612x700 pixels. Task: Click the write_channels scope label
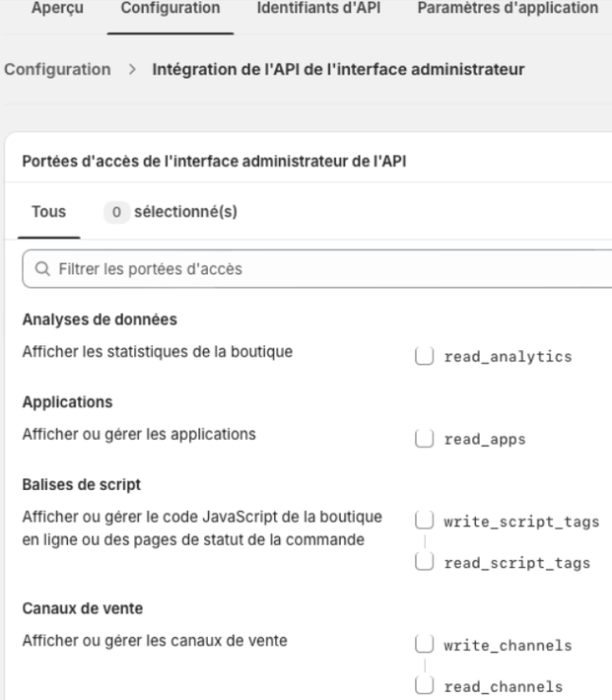pyautogui.click(x=508, y=646)
